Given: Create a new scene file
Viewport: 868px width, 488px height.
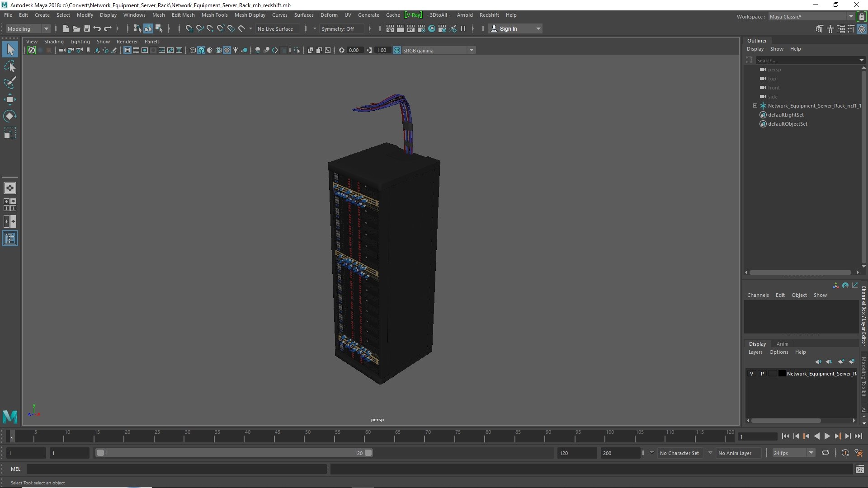Looking at the screenshot, I should (66, 28).
